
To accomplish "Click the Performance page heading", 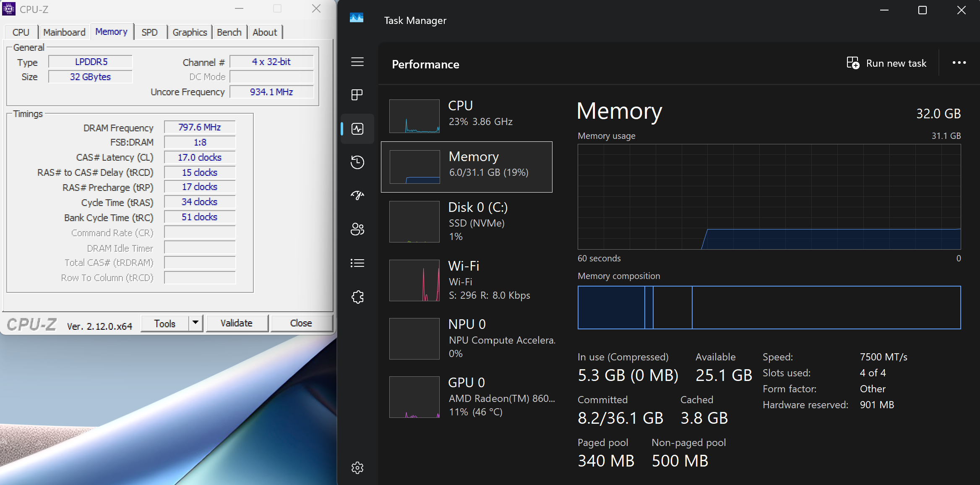I will [425, 64].
